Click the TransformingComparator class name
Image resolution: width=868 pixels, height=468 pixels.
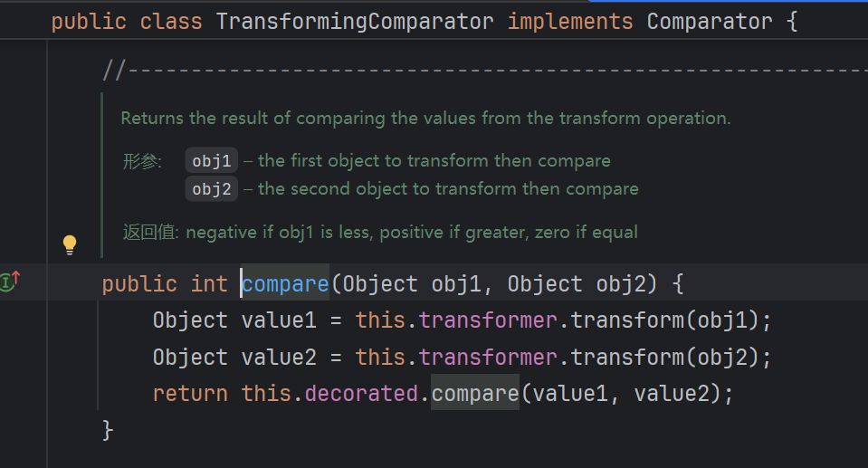point(354,21)
